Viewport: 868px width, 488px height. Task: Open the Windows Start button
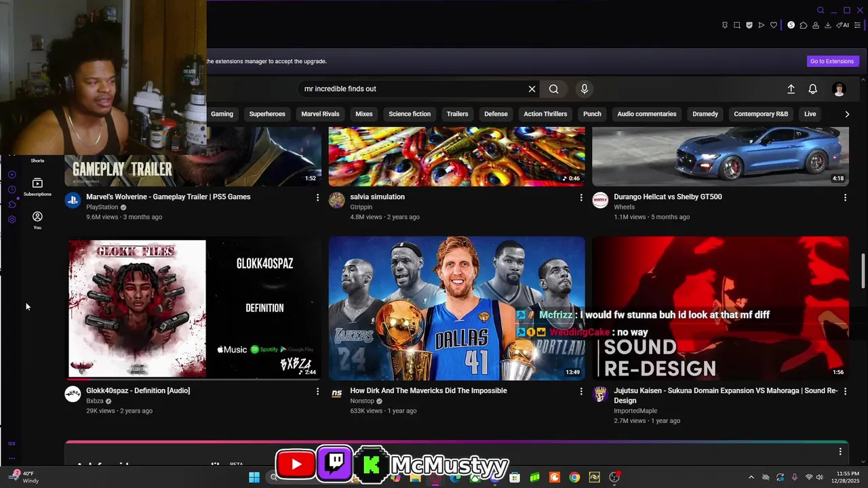pyautogui.click(x=254, y=477)
